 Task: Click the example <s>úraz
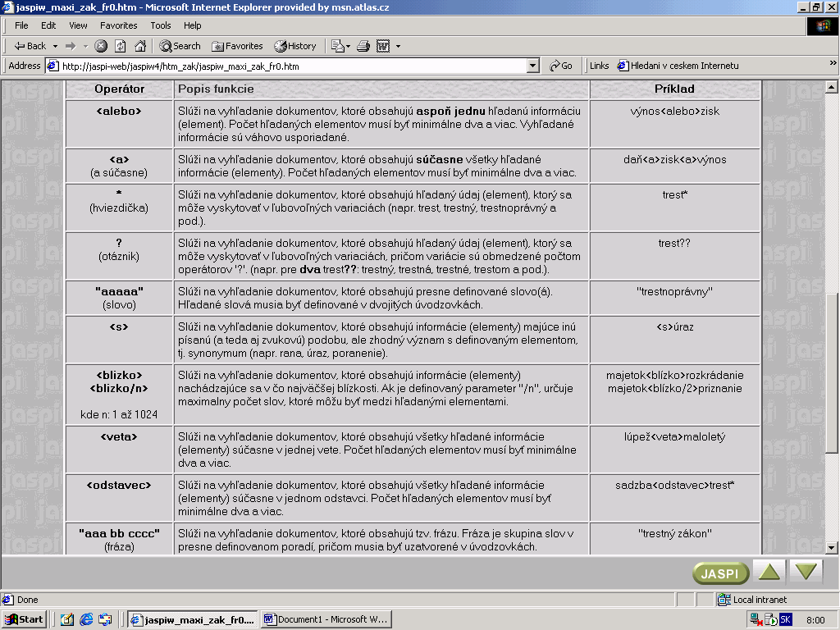(x=675, y=326)
